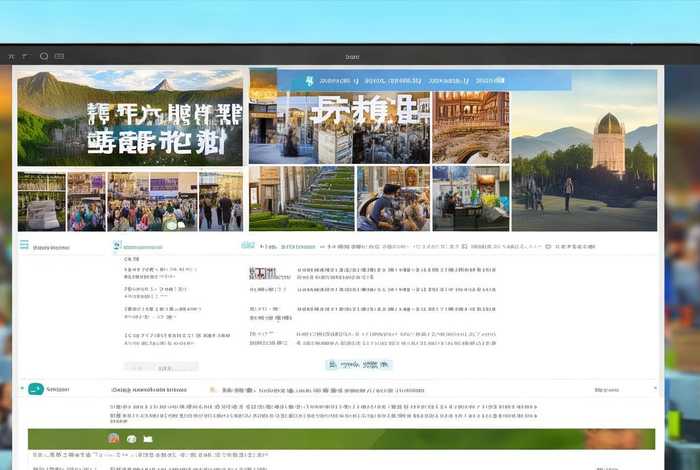
Task: Click the grey link text at the chat header's right
Action: point(606,390)
